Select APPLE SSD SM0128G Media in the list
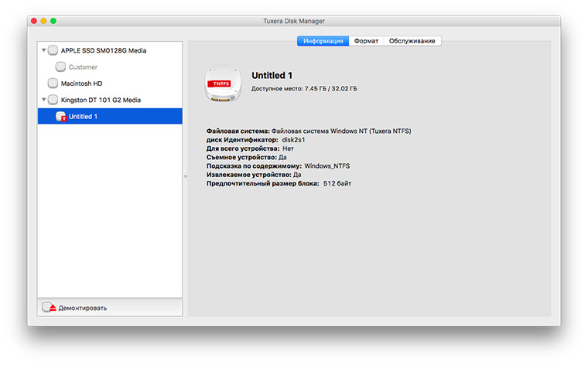The height and width of the screenshot is (365, 588). coord(110,50)
